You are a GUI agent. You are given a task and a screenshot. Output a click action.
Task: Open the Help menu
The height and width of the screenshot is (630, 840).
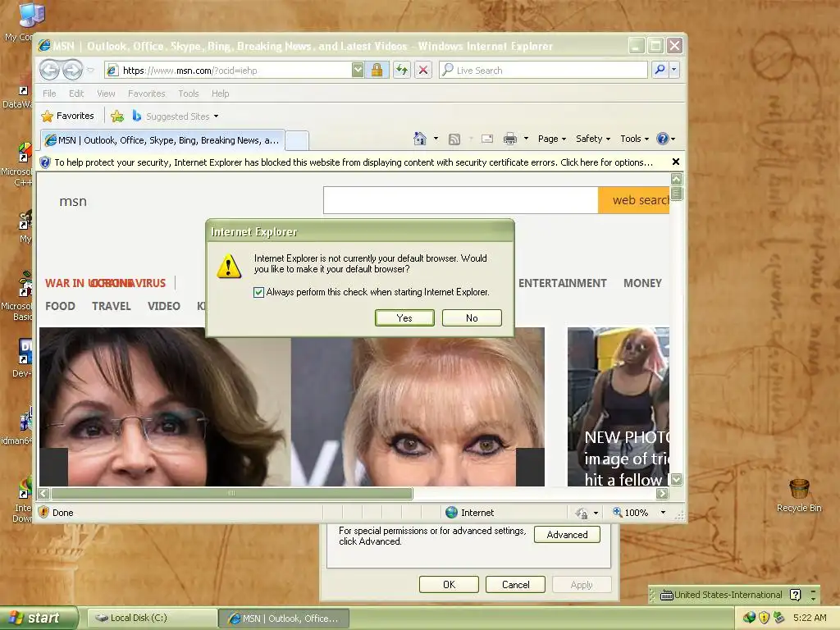(220, 94)
